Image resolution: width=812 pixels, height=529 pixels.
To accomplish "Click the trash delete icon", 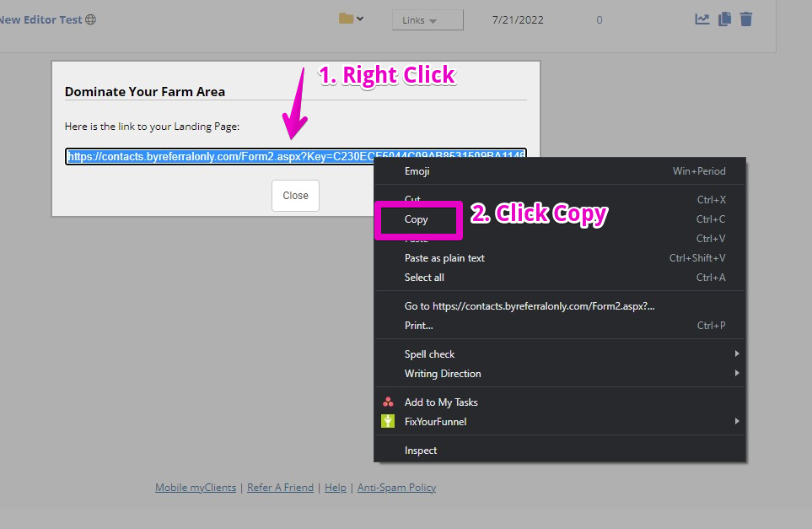I will click(746, 19).
